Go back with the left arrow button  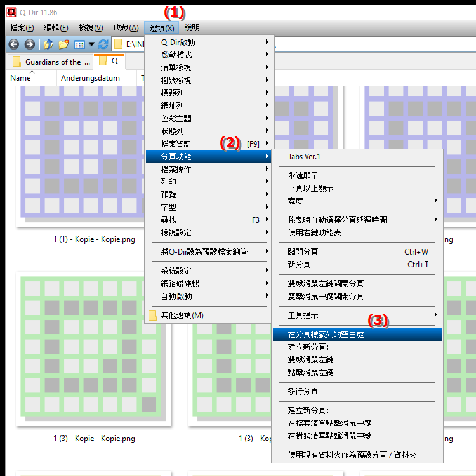click(14, 44)
